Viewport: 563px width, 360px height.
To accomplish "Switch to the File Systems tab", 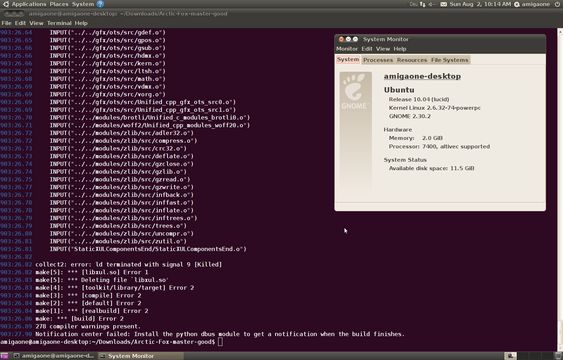I will (x=450, y=60).
